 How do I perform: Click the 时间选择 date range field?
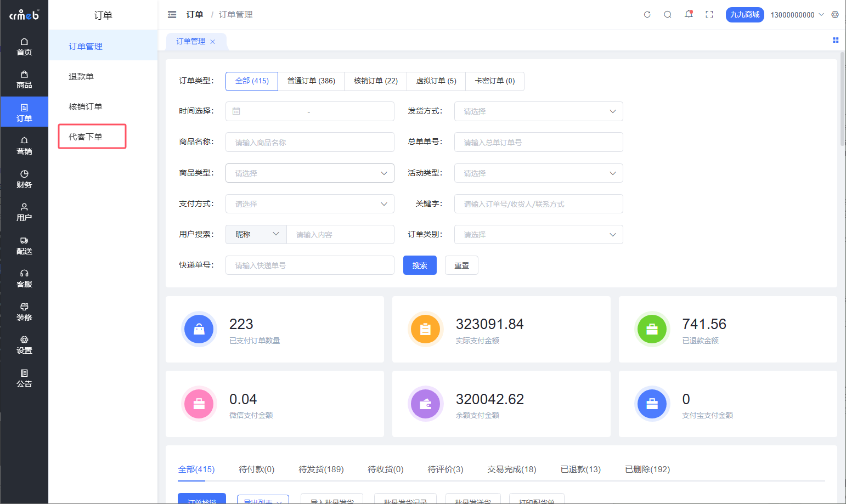pos(310,111)
